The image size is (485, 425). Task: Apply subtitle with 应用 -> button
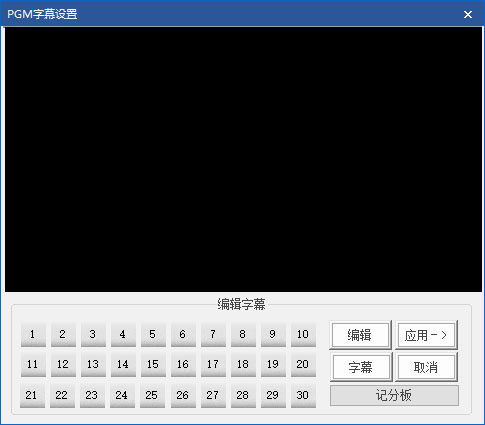pos(426,335)
